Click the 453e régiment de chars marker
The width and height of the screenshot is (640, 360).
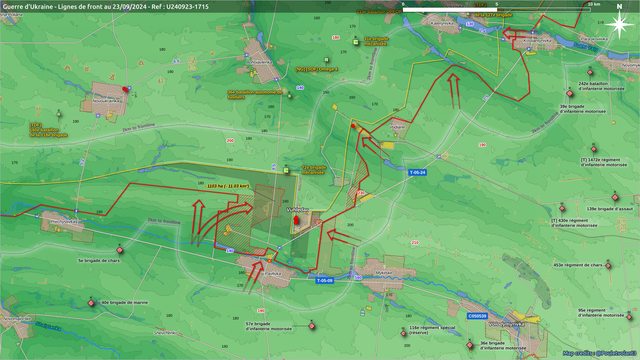pyautogui.click(x=608, y=266)
